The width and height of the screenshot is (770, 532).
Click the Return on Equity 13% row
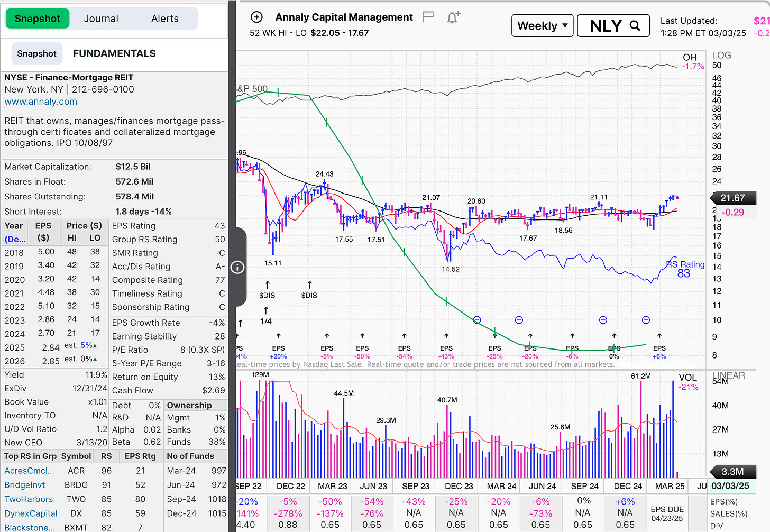[x=169, y=377]
